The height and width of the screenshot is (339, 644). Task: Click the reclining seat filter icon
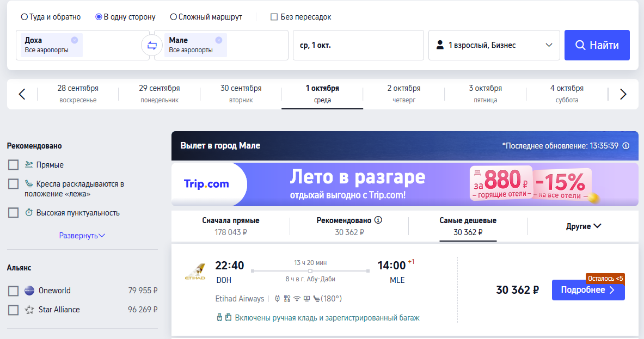(29, 184)
